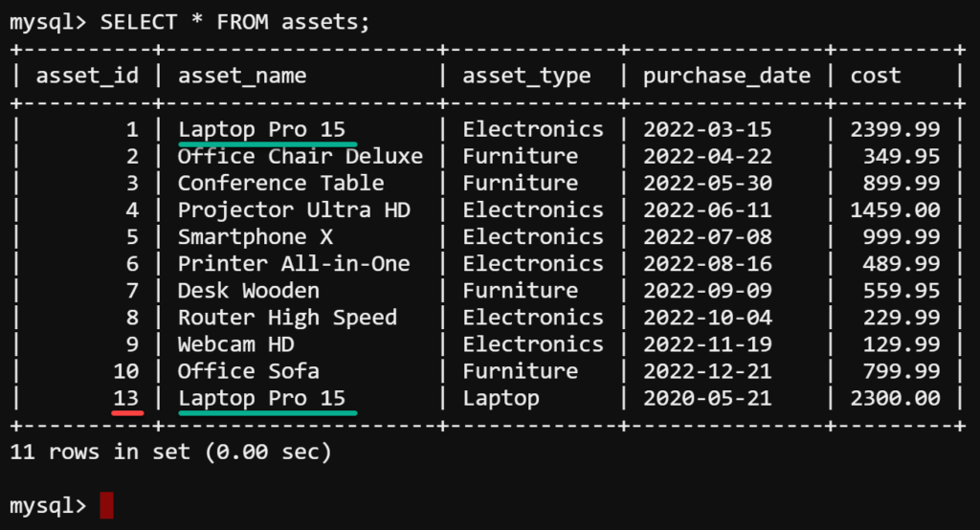Click the purchase_date column header

coord(727,77)
